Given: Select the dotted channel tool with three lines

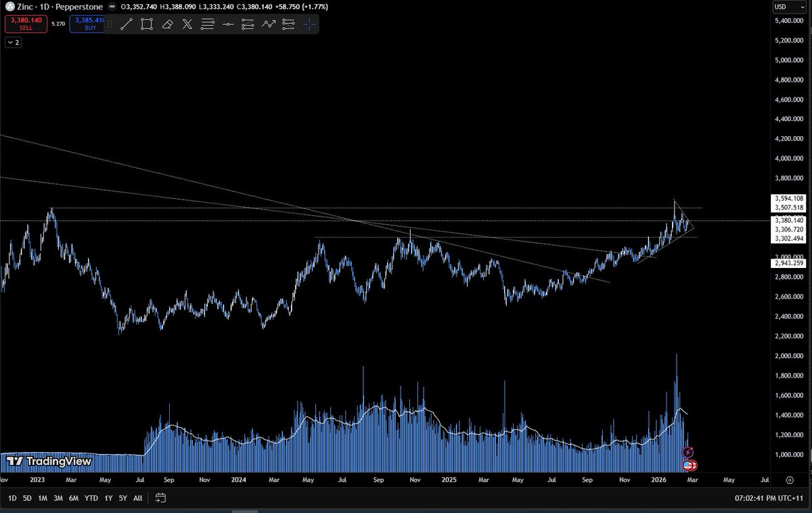Looking at the screenshot, I should pos(248,24).
